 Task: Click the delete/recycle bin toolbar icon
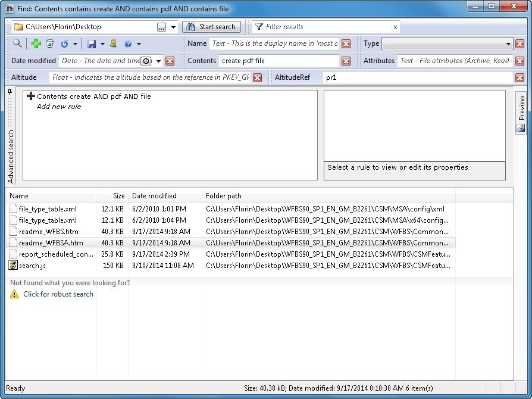(49, 43)
